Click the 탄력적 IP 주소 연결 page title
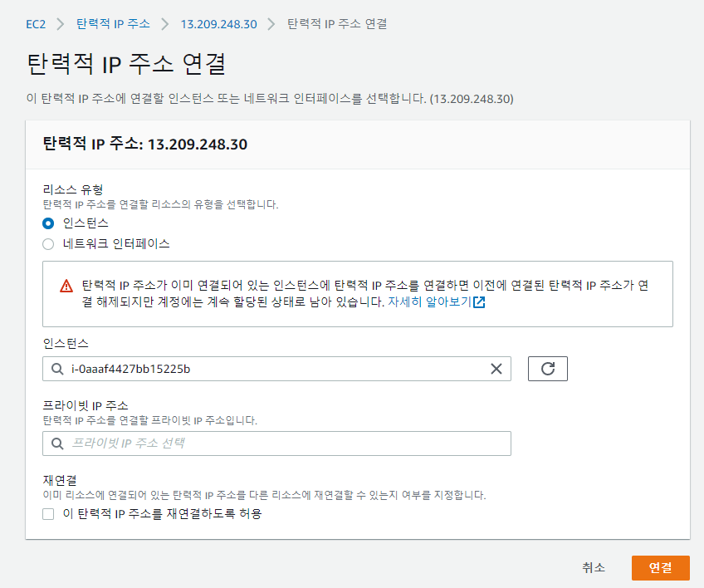 pos(126,64)
